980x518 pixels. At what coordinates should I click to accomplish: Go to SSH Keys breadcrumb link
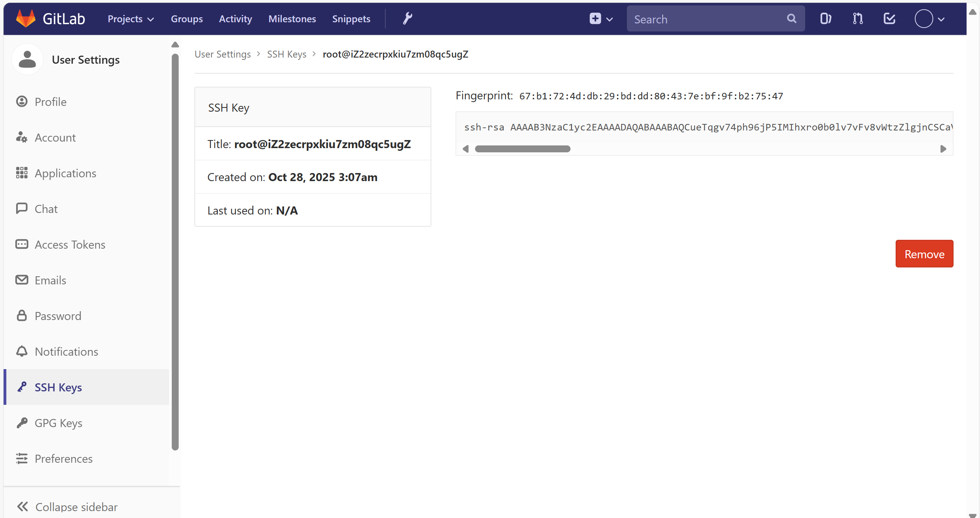pos(286,54)
